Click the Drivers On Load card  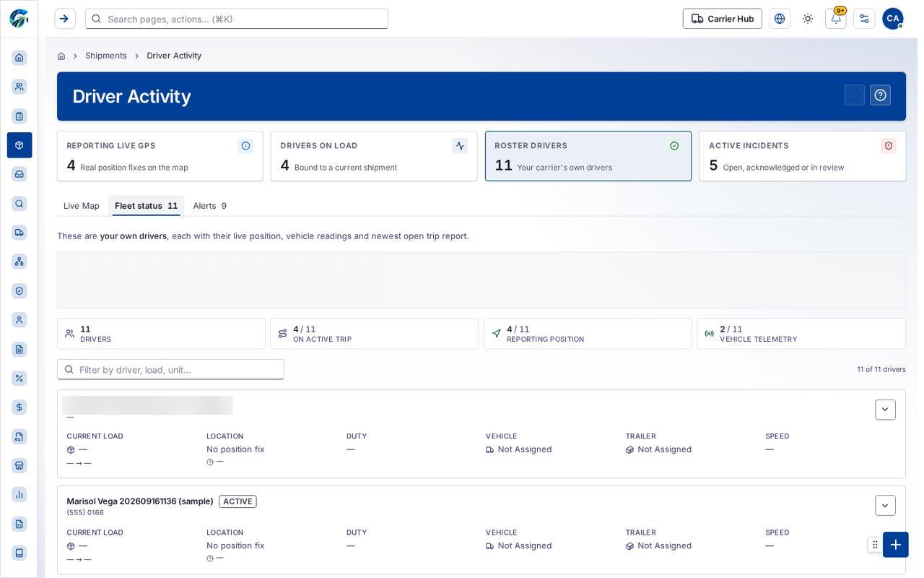pyautogui.click(x=374, y=156)
